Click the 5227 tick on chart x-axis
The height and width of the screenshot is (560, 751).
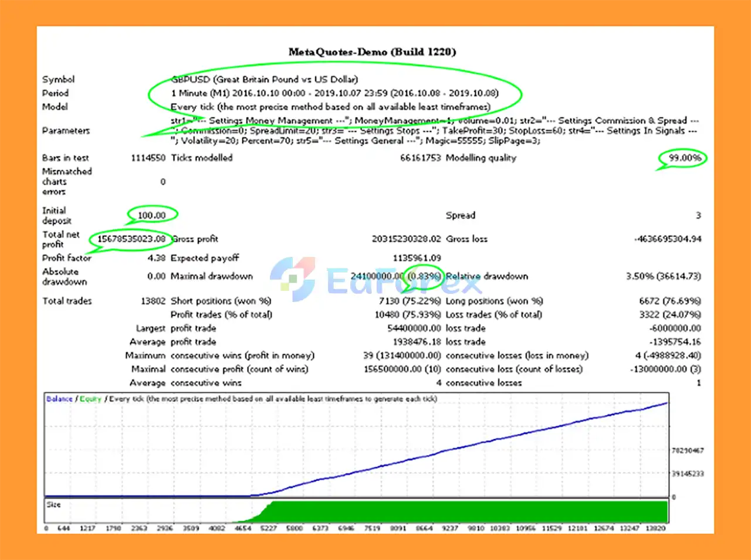pos(268,528)
